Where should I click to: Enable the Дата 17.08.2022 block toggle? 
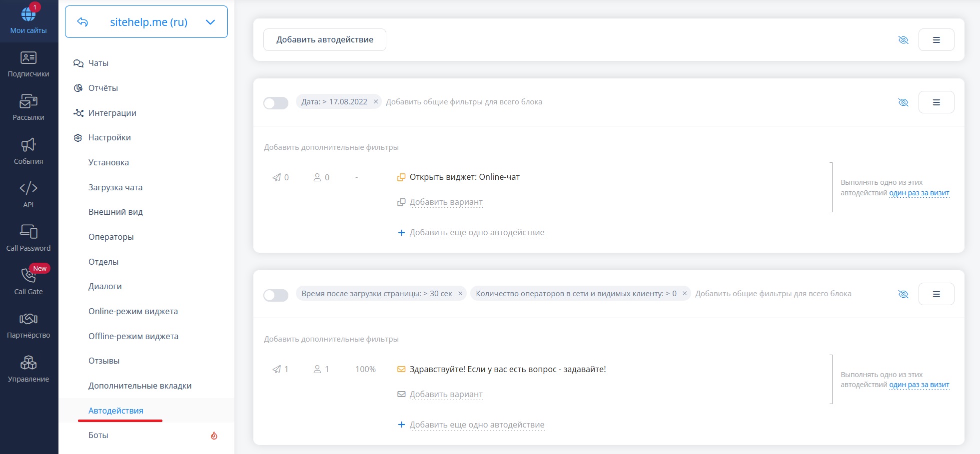276,103
